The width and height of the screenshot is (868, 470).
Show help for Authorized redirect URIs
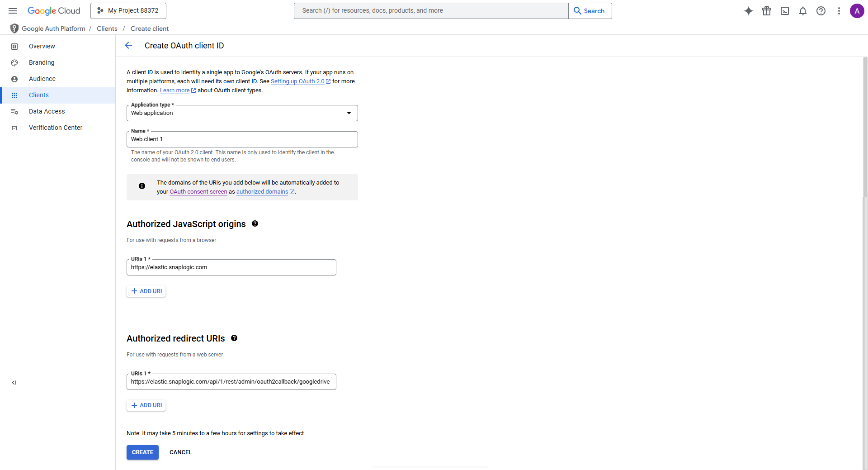point(234,338)
